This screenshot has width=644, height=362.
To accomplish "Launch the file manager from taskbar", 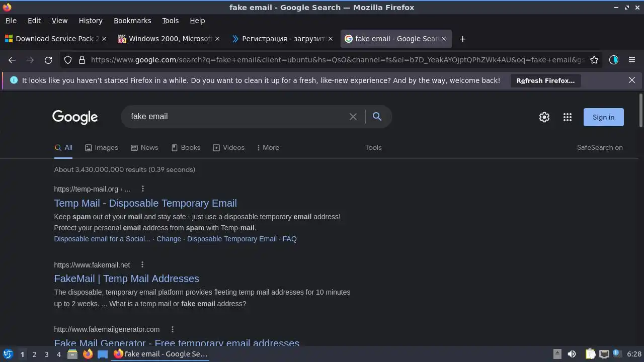I will point(72,354).
